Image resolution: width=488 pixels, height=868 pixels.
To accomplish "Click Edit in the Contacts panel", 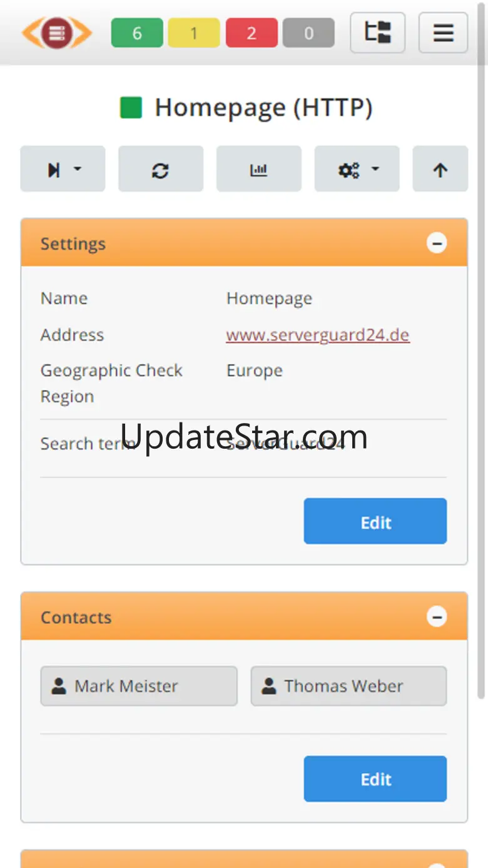I will [x=375, y=779].
